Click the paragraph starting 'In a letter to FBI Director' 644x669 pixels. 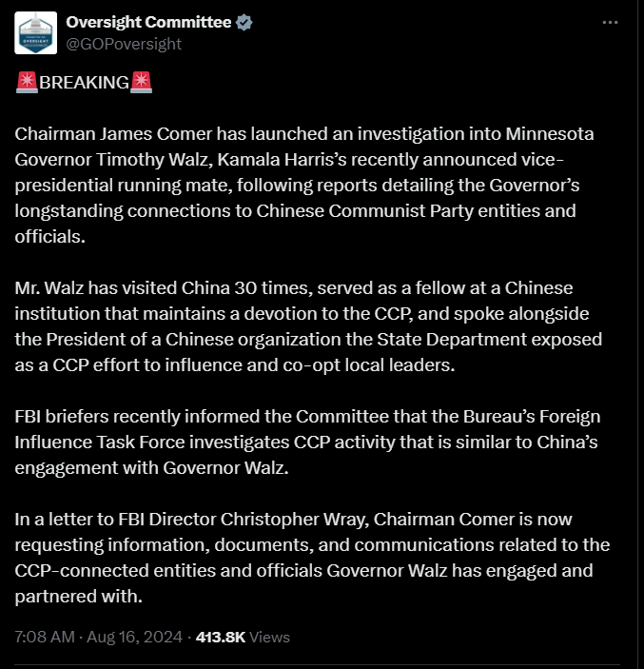[304, 557]
